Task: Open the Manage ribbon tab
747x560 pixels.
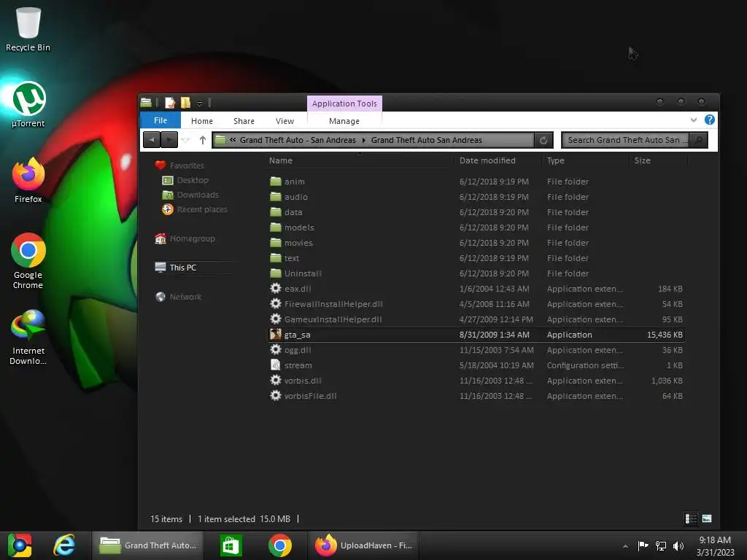Action: (x=344, y=121)
